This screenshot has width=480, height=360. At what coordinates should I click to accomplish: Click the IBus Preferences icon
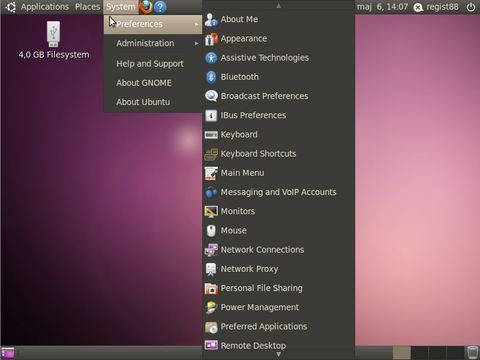click(211, 116)
